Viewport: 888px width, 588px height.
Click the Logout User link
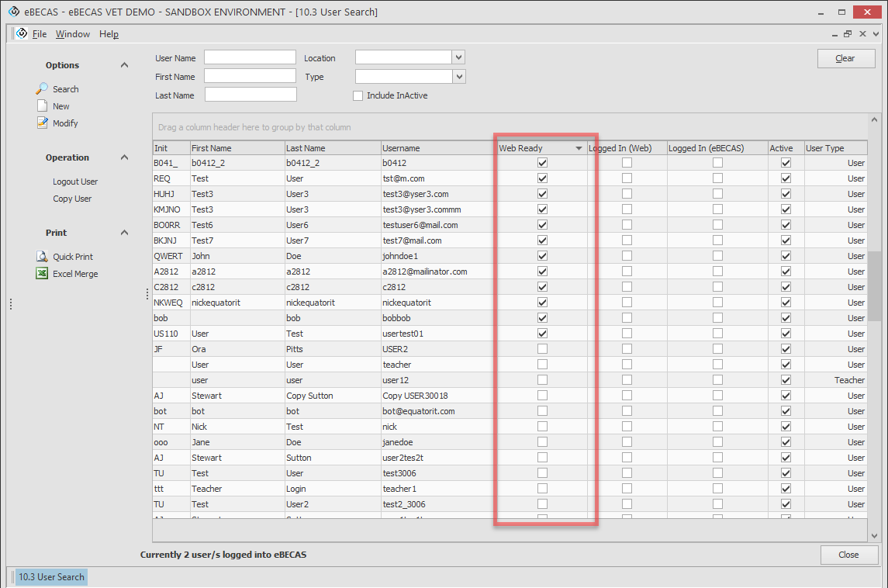(75, 182)
